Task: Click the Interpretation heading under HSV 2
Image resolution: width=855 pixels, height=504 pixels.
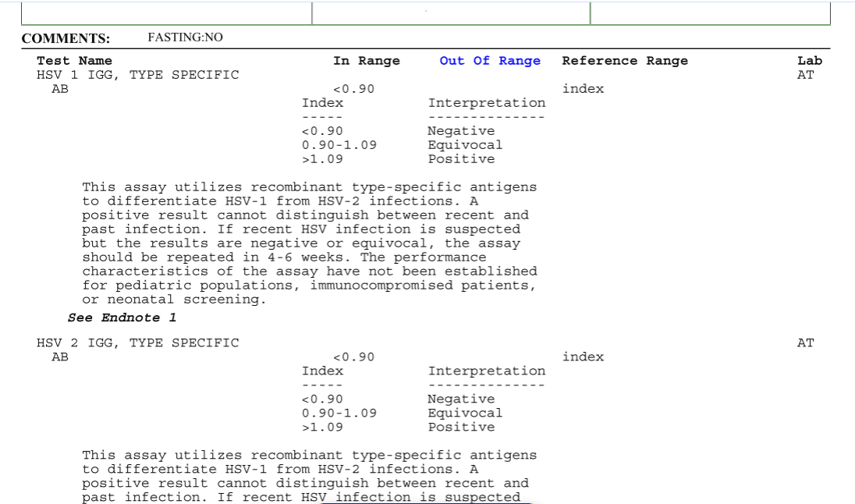Action: click(487, 371)
